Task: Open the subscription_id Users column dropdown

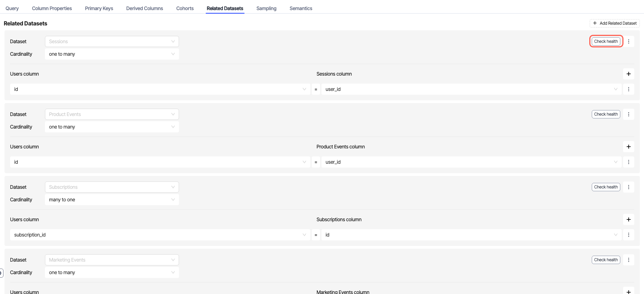Action: point(160,235)
